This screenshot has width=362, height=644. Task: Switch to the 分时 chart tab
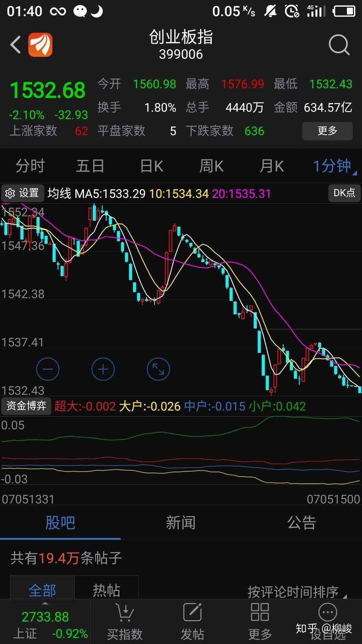click(30, 166)
